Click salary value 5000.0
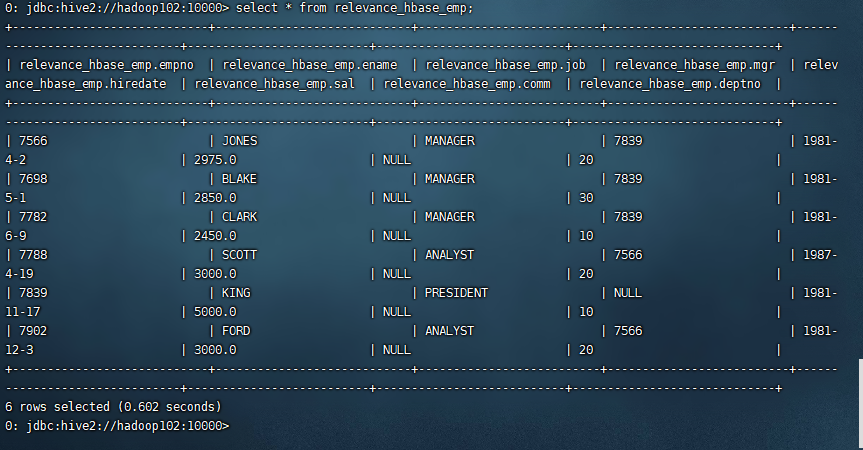This screenshot has width=863, height=450. [215, 312]
